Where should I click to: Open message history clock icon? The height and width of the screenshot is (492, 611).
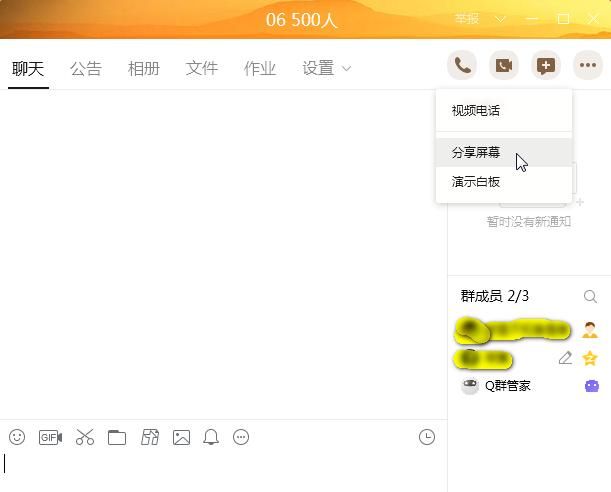pyautogui.click(x=427, y=437)
